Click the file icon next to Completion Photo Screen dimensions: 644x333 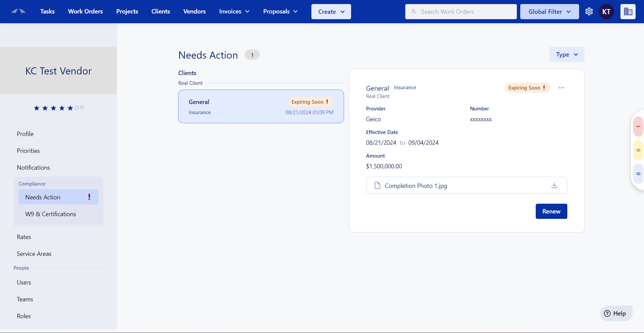[377, 186]
